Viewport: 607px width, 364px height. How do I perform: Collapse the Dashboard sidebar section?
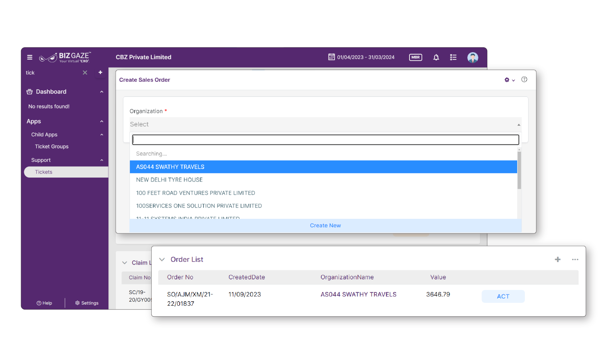pos(102,92)
